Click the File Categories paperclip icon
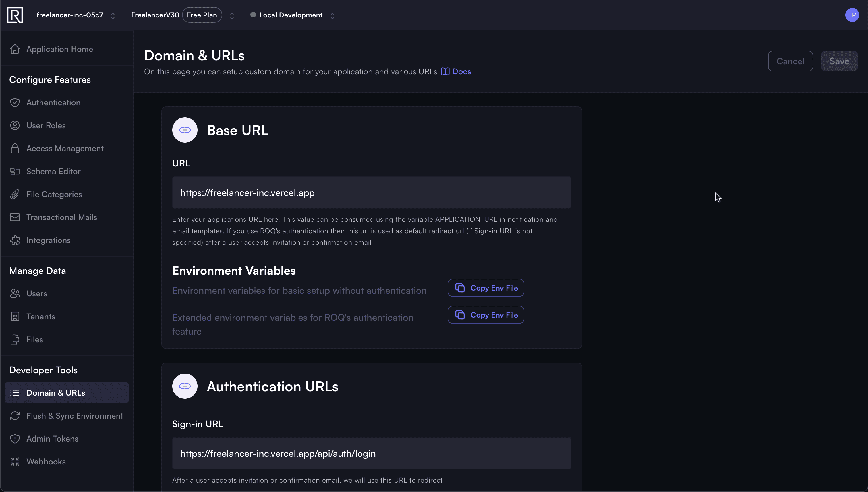This screenshot has height=492, width=868. click(x=15, y=194)
